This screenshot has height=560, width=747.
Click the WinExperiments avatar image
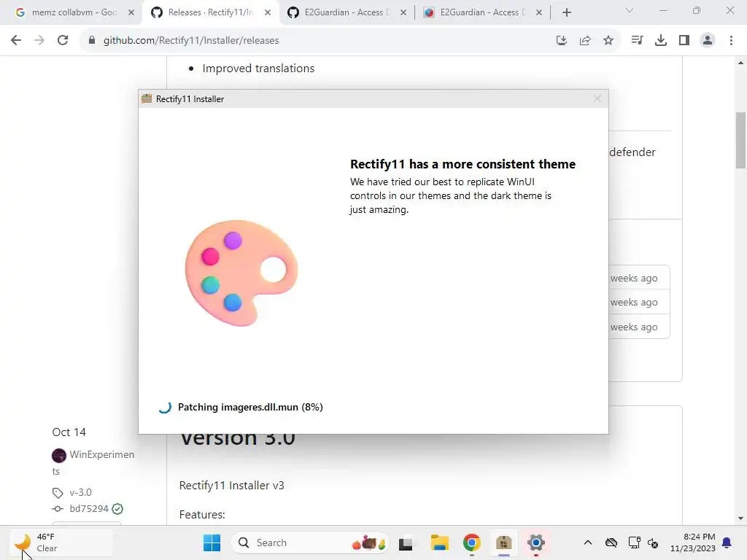(58, 455)
